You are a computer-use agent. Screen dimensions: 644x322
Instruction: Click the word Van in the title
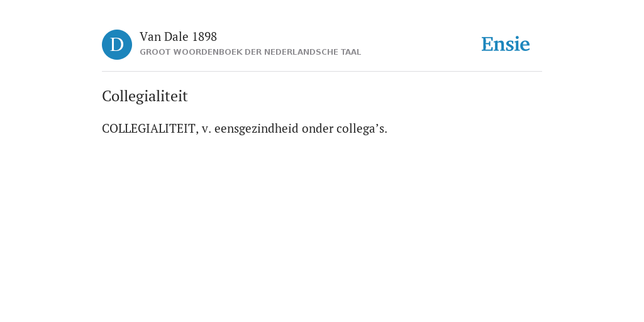point(150,36)
